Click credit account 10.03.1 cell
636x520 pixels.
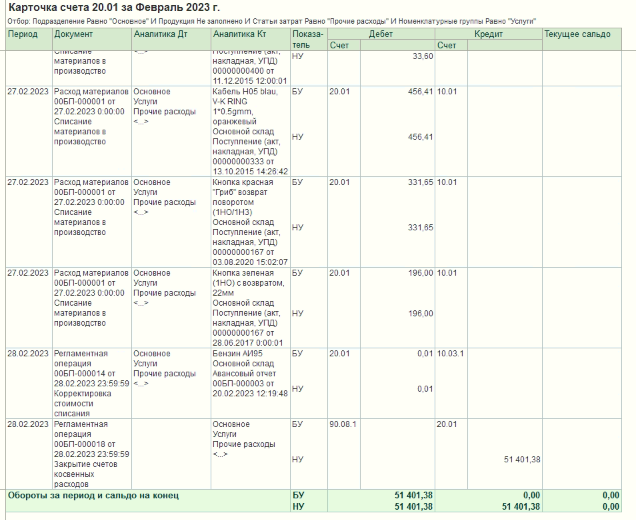click(x=450, y=353)
